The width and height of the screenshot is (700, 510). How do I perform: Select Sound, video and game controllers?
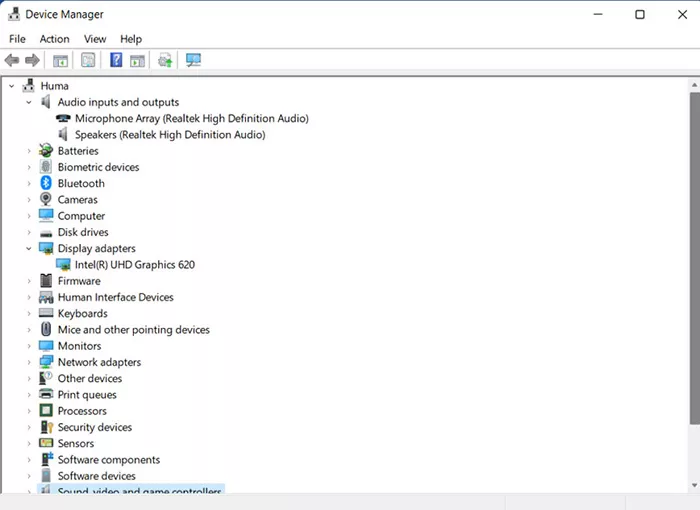point(139,489)
